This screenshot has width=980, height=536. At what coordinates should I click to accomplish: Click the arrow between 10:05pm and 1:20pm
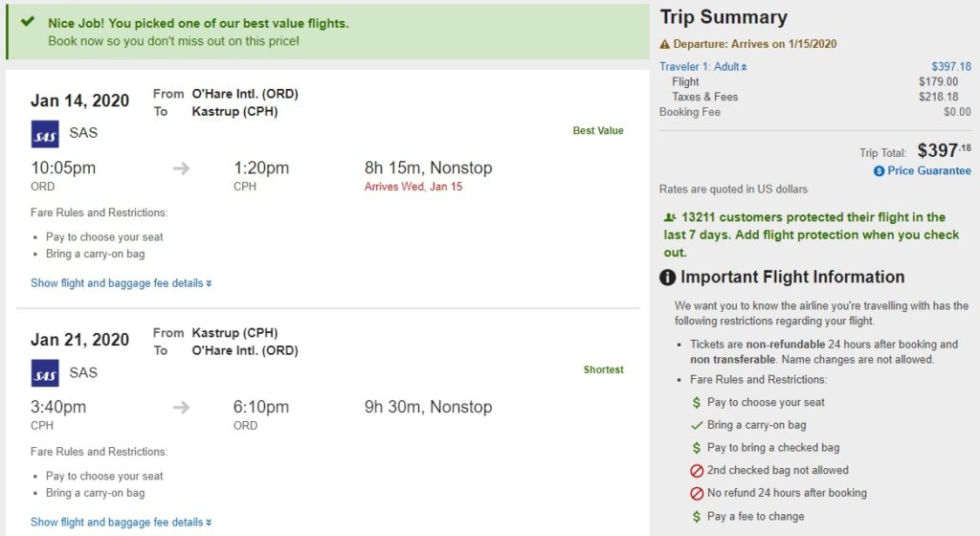coord(182,168)
